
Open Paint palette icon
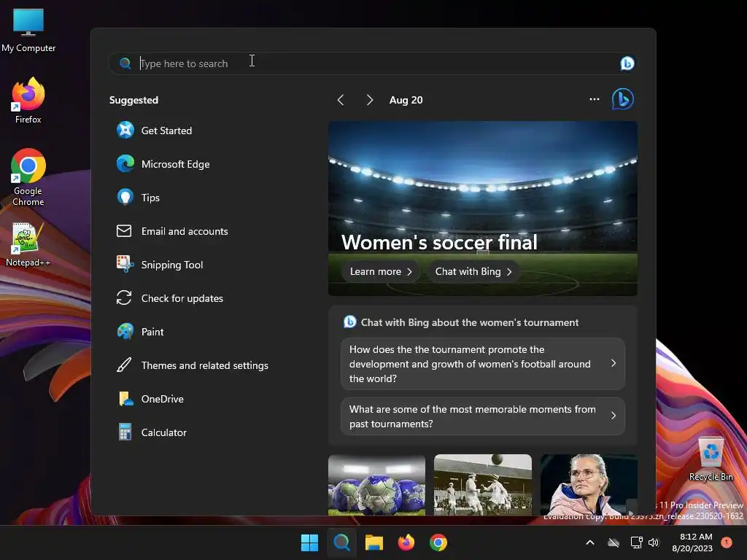click(x=125, y=332)
